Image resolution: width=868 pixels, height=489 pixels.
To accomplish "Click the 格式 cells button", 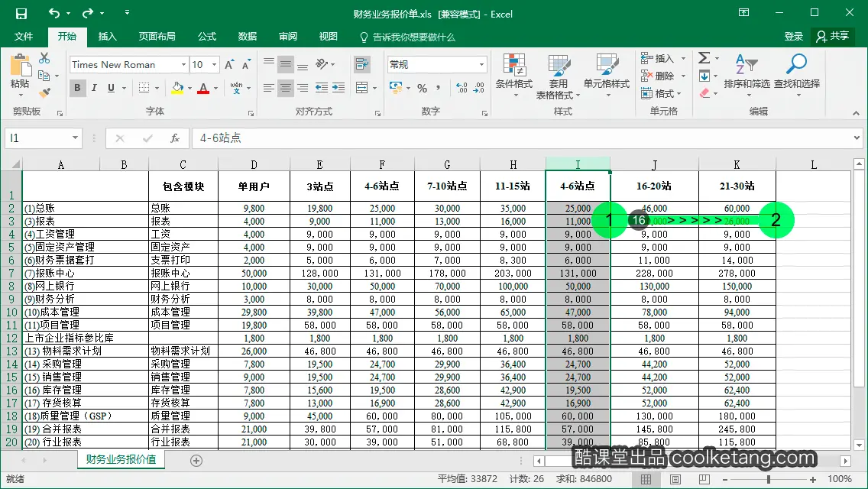I will [x=658, y=93].
